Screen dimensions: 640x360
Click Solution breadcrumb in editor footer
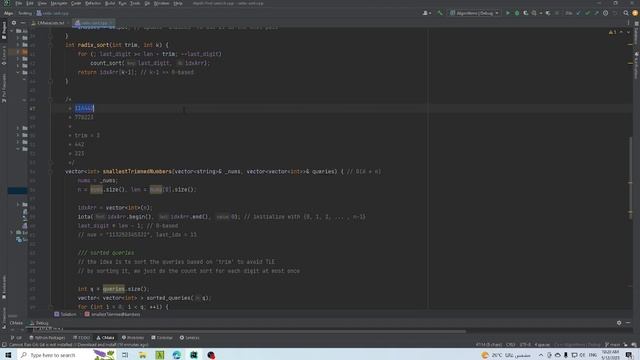pos(65,314)
